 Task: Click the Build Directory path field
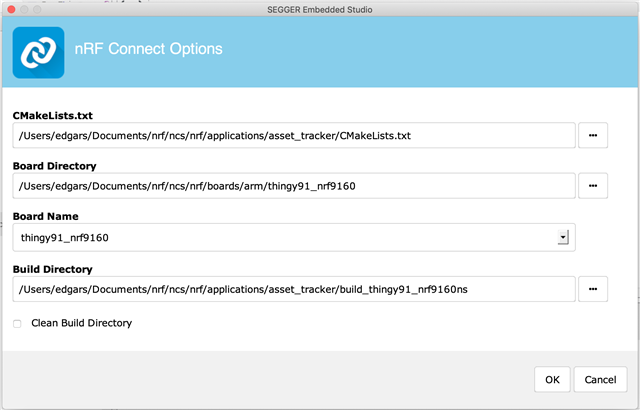coord(294,289)
